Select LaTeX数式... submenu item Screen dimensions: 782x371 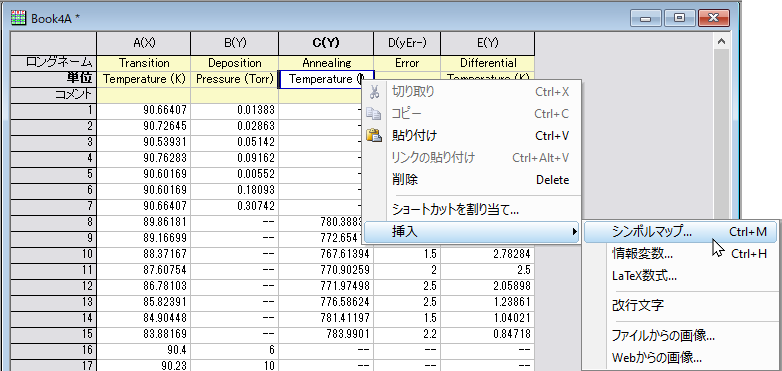coord(680,275)
